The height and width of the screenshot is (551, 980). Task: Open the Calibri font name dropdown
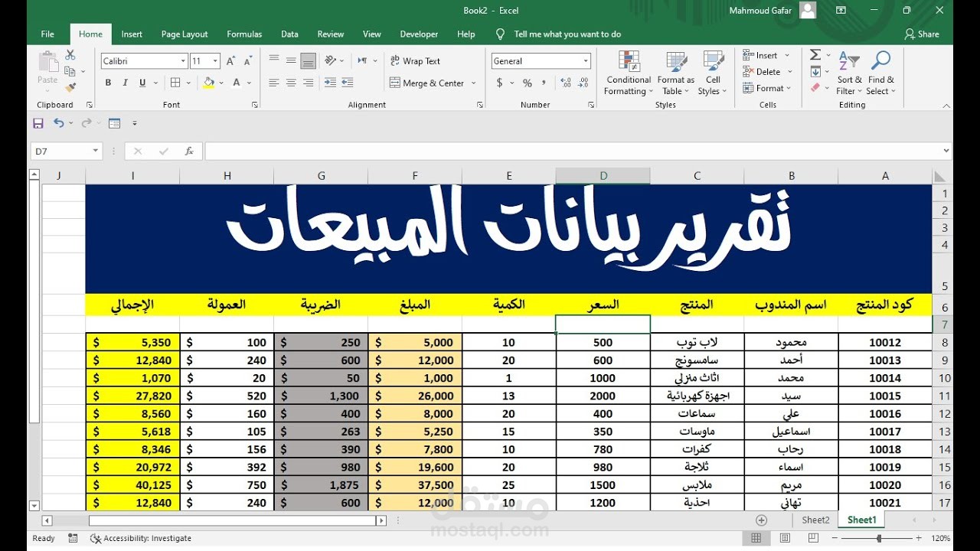[183, 61]
